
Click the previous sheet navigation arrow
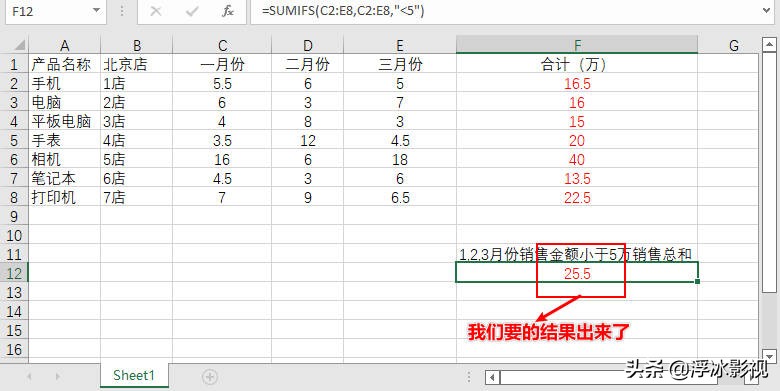click(x=29, y=377)
